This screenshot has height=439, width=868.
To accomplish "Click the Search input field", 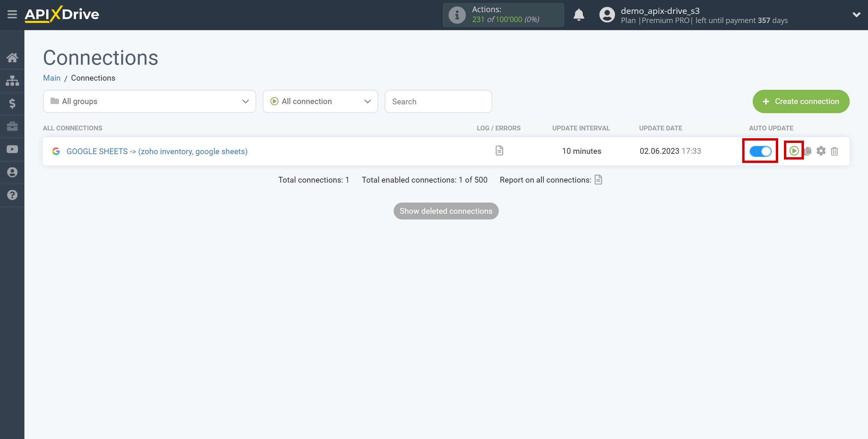I will pyautogui.click(x=438, y=101).
